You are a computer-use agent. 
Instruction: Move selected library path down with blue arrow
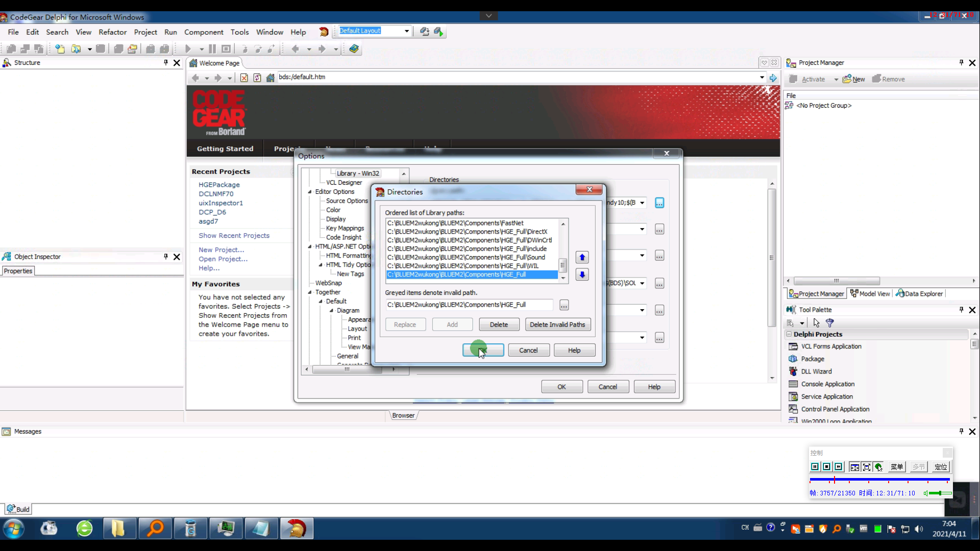pos(582,274)
